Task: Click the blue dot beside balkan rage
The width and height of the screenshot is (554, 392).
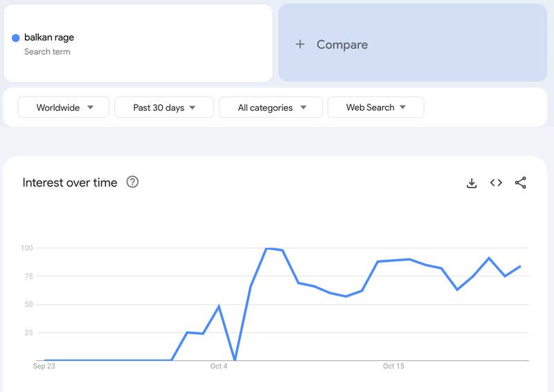Action: point(15,38)
